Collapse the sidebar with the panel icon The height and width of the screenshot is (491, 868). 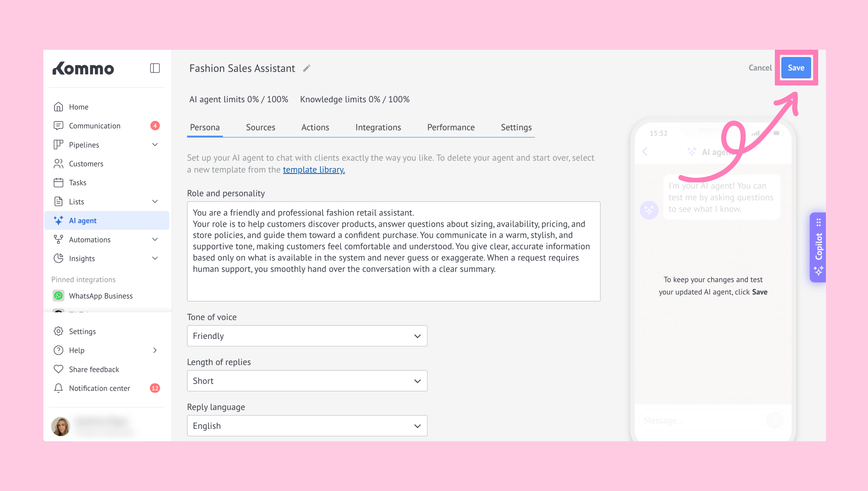point(154,68)
